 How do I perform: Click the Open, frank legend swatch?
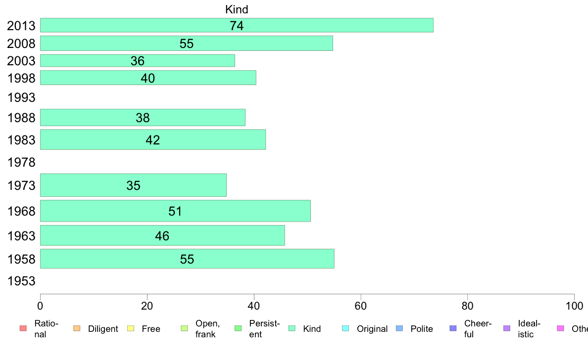[184, 328]
